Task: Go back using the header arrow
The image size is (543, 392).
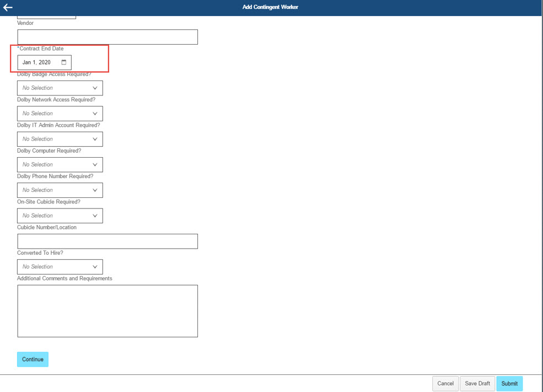Action: pyautogui.click(x=8, y=7)
